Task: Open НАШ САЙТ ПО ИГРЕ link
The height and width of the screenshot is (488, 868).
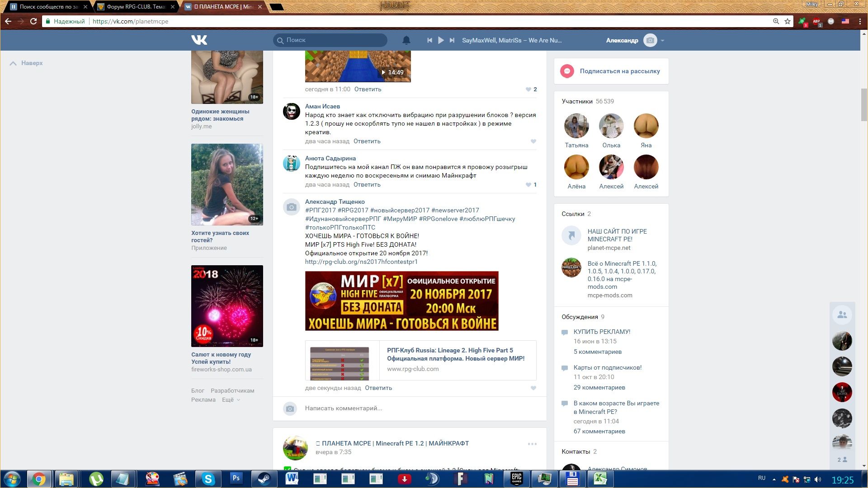Action: pos(617,235)
